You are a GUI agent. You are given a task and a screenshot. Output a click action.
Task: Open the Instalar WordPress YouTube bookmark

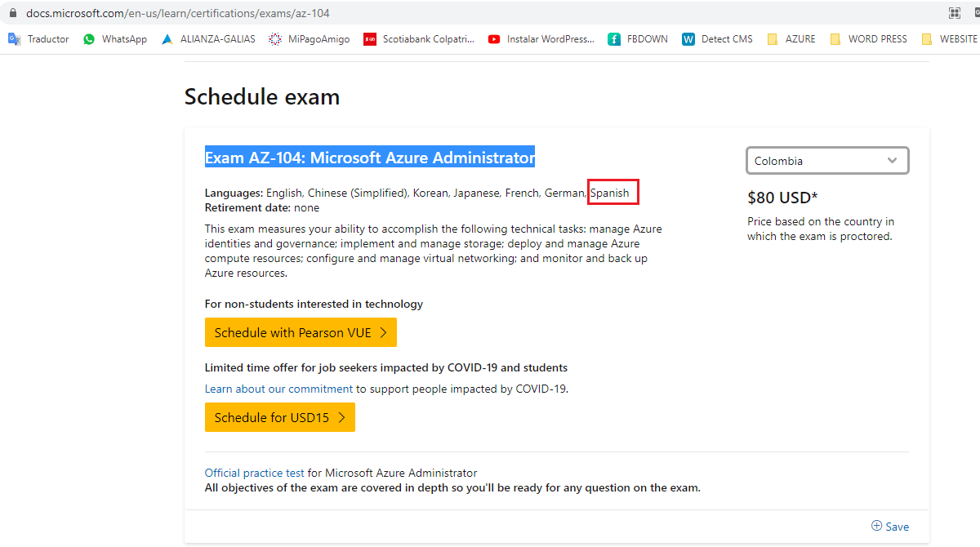tap(541, 38)
